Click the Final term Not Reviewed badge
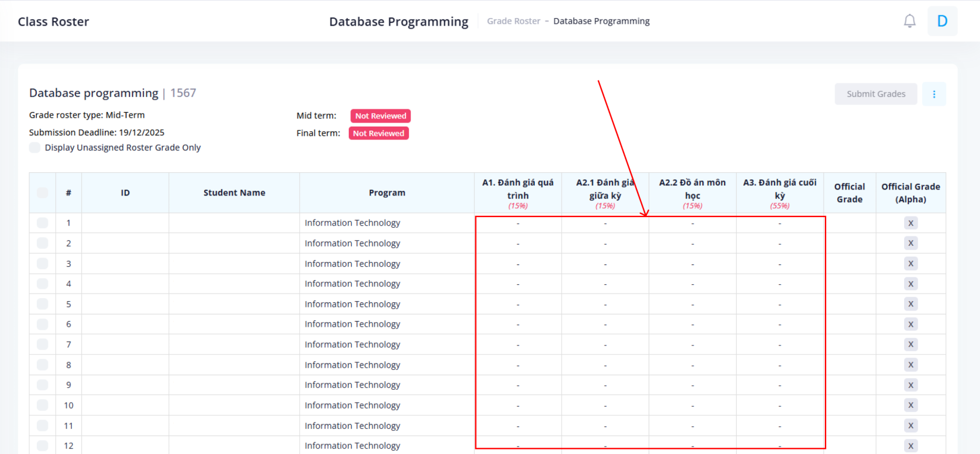The height and width of the screenshot is (454, 980). (x=379, y=134)
